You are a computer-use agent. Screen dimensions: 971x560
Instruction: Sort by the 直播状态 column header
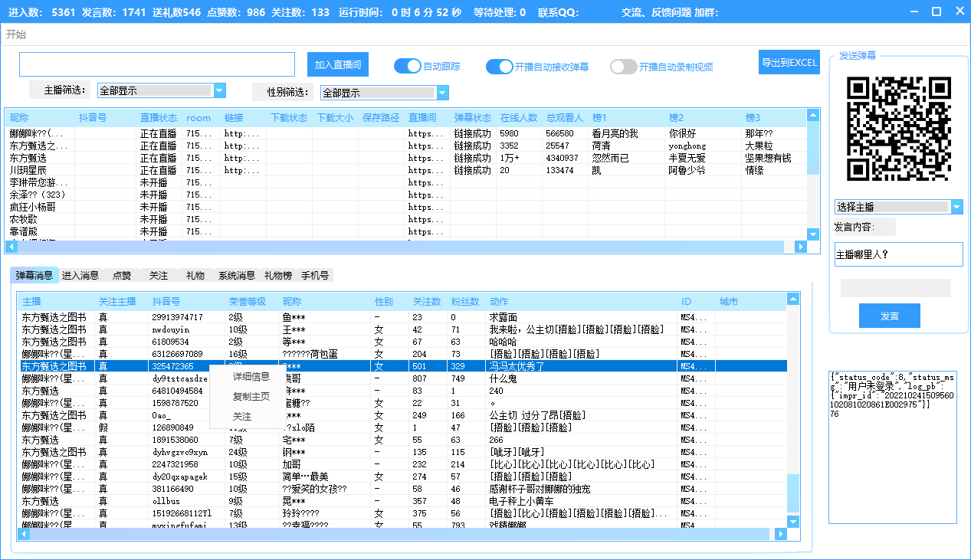159,118
